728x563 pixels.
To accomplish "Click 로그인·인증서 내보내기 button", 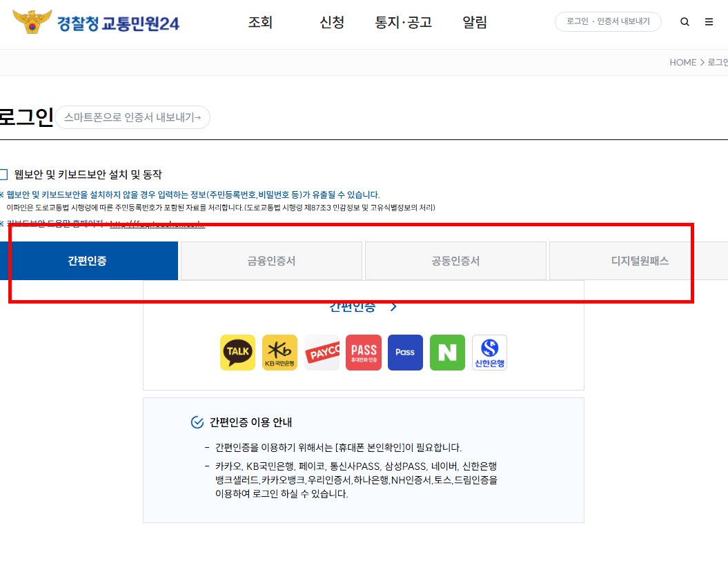I will pyautogui.click(x=608, y=21).
